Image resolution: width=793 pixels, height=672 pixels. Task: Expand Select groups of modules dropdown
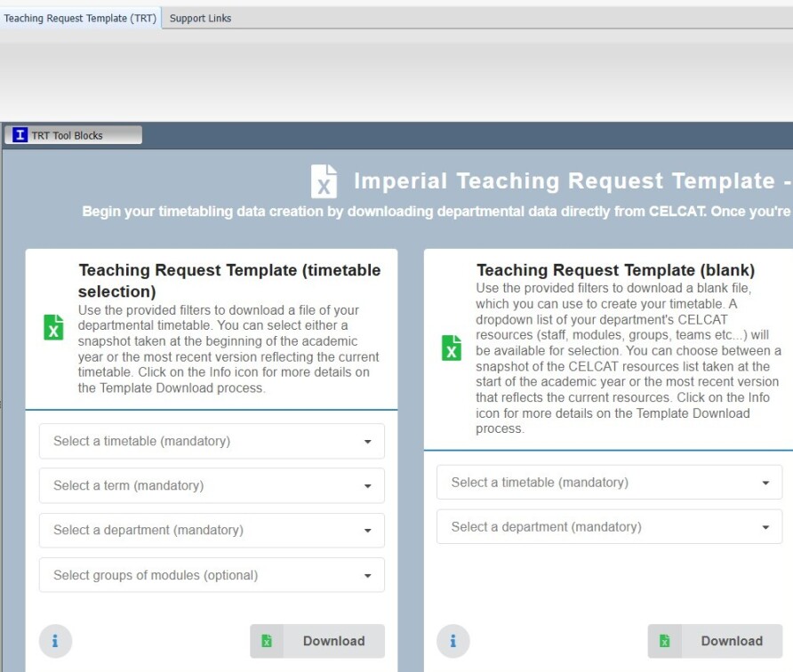212,575
